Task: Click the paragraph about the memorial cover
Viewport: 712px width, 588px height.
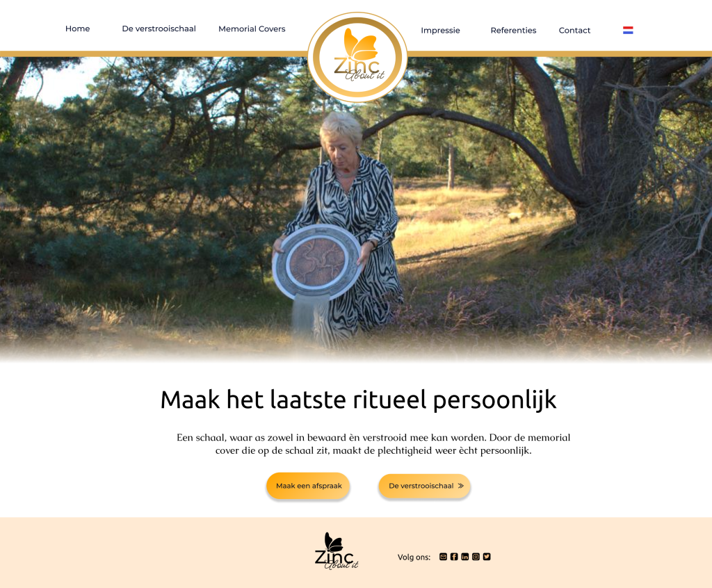Action: coord(373,444)
